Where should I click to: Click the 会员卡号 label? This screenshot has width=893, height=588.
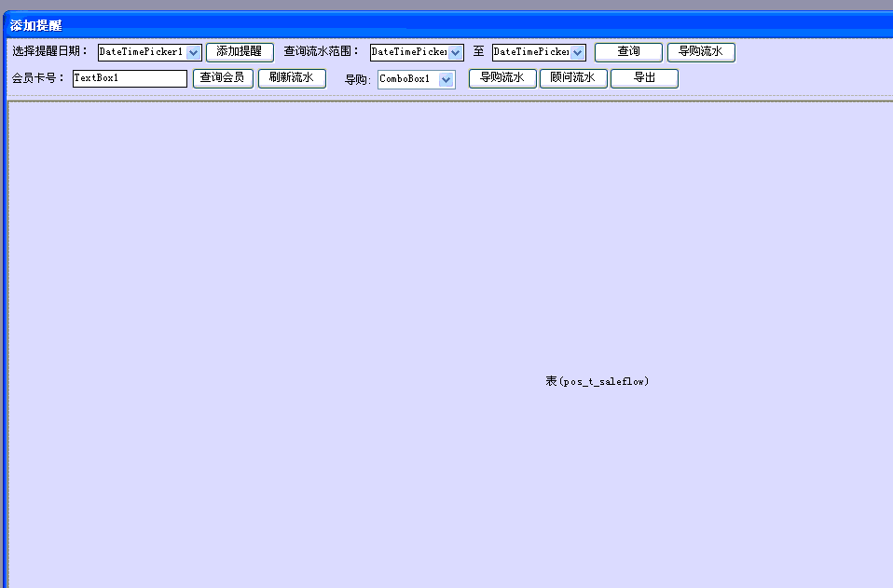coord(37,78)
